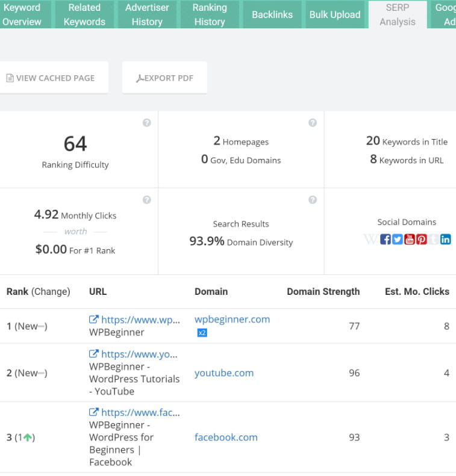Click the faded Wikipedia social domain icon

371,240
